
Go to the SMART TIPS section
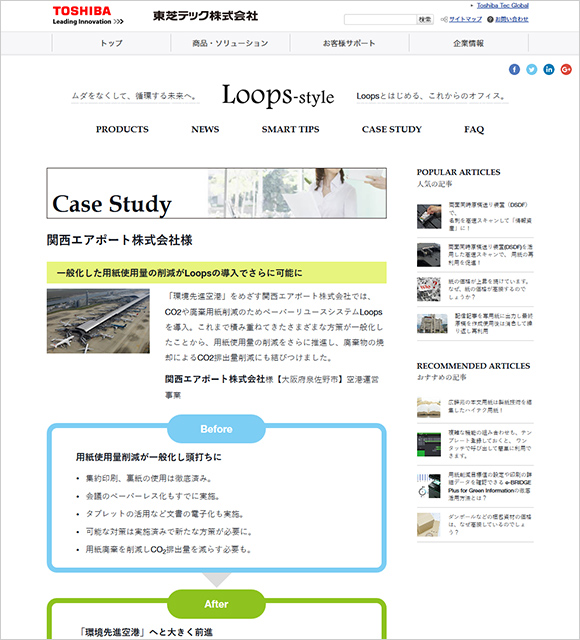(291, 129)
